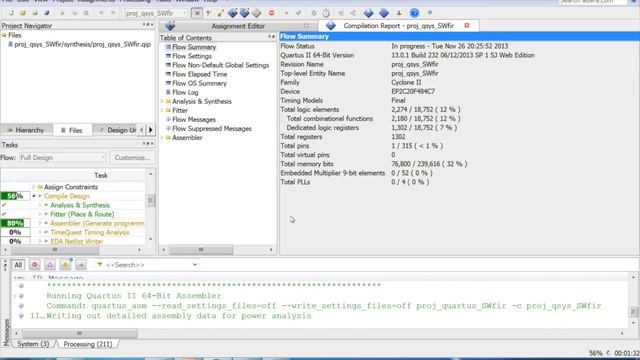
Task: Open Flow Elapsed Time report
Action: 200,74
